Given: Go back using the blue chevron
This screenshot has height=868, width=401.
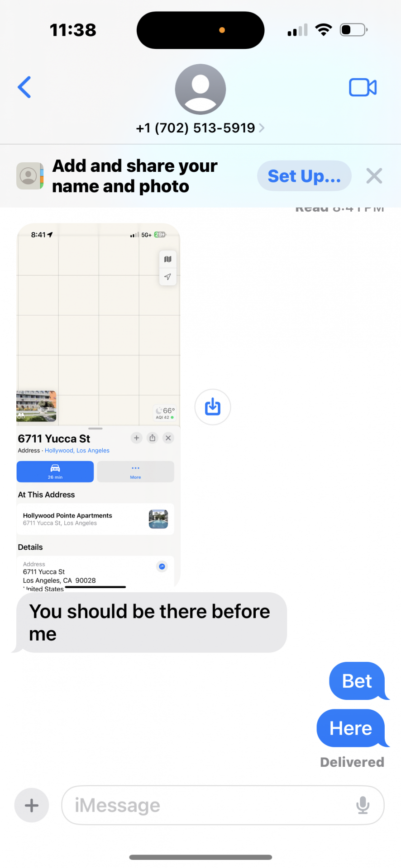Looking at the screenshot, I should (24, 87).
